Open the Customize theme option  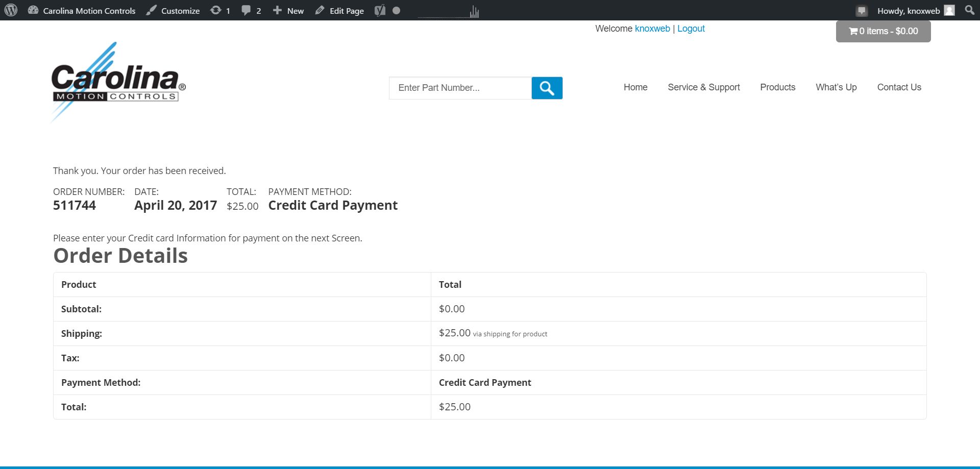click(173, 10)
